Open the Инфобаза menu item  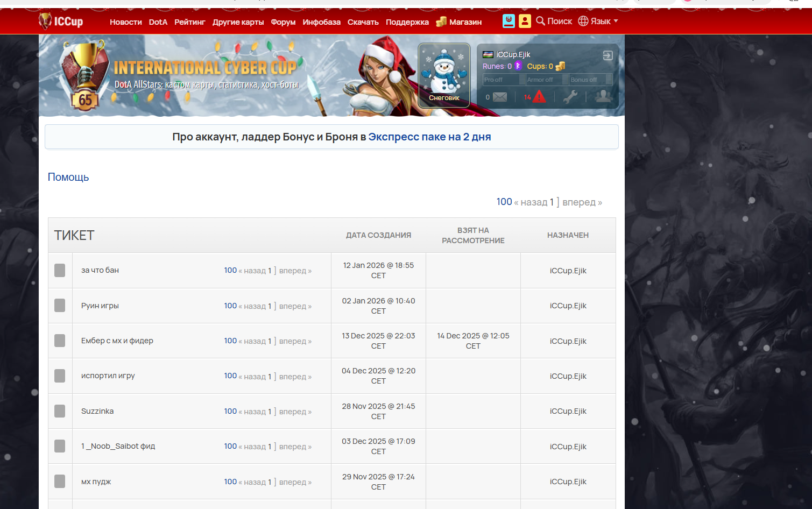coord(322,22)
